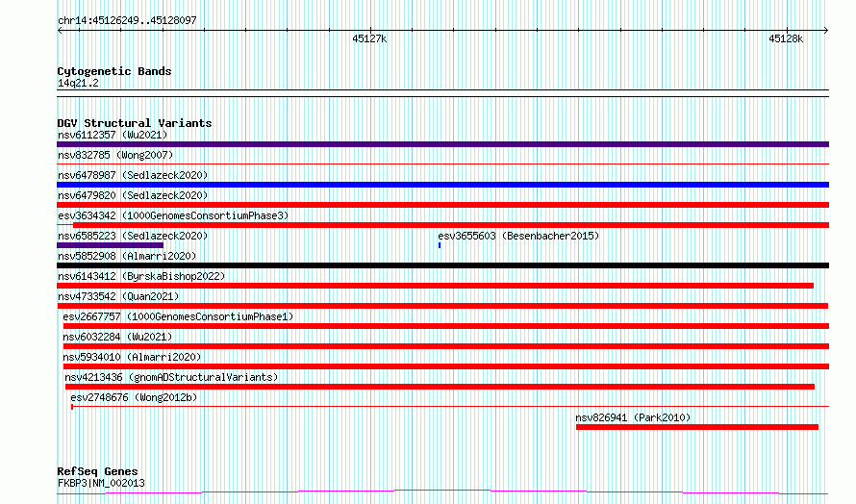
Task: Open the nsv826941 (Park2010) label
Action: pos(633,417)
